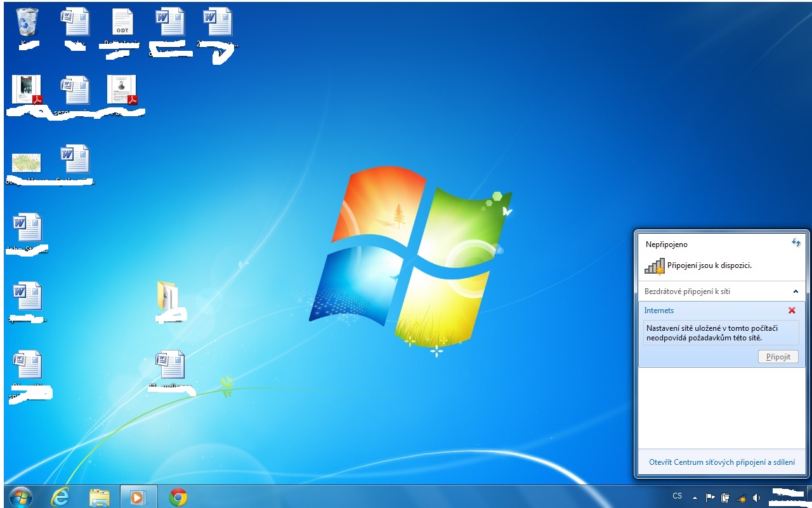This screenshot has height=508, width=812.
Task: Select the Word document beneath the folder icon
Action: click(x=170, y=364)
